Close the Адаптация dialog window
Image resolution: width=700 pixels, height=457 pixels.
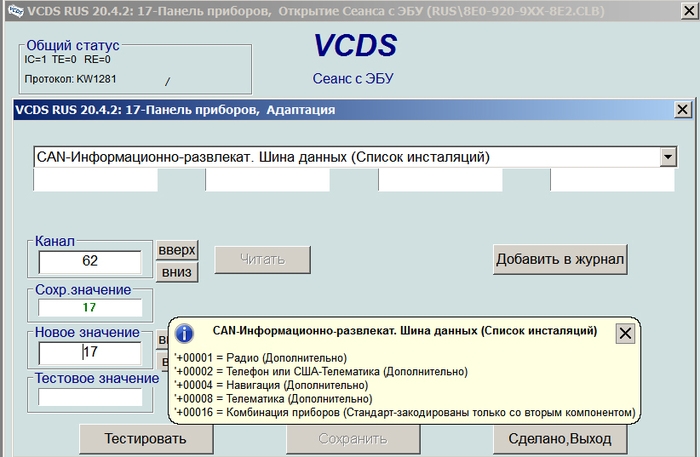683,109
